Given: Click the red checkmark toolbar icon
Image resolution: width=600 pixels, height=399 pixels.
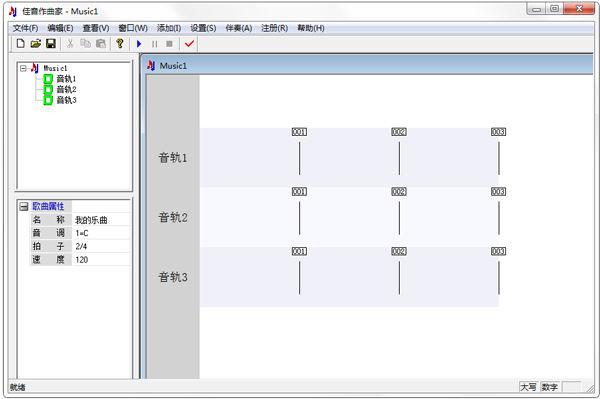Looking at the screenshot, I should click(189, 44).
